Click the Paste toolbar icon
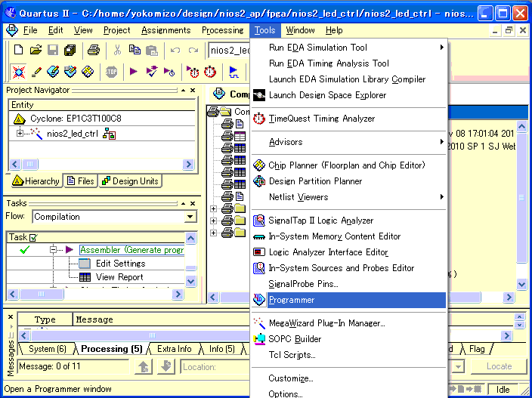This screenshot has height=398, width=532. click(x=152, y=50)
